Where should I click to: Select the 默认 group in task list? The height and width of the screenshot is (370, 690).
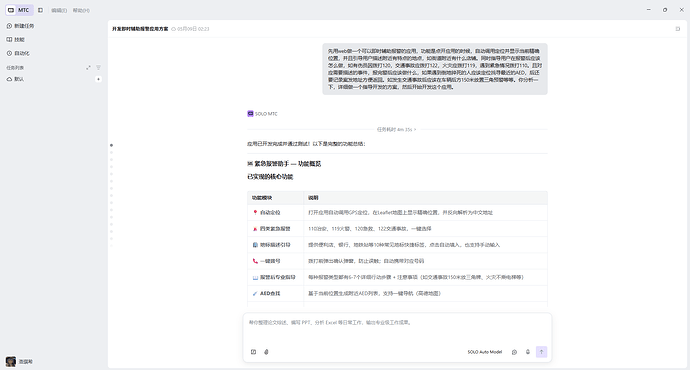15,79
